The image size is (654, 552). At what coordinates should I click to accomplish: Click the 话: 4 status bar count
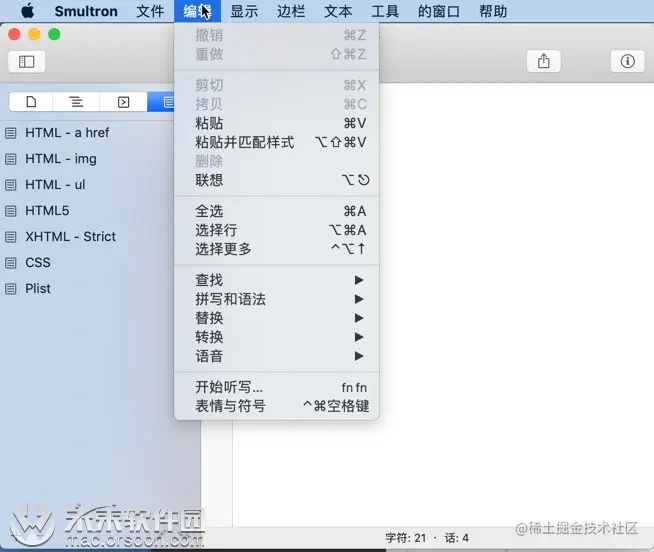[456, 538]
